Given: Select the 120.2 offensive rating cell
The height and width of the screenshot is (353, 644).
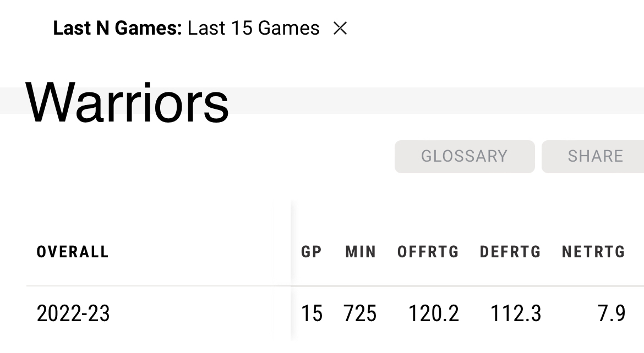Looking at the screenshot, I should tap(433, 314).
